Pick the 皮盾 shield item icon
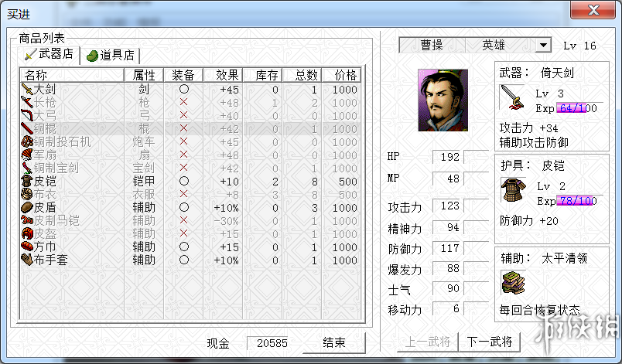 tap(26, 207)
